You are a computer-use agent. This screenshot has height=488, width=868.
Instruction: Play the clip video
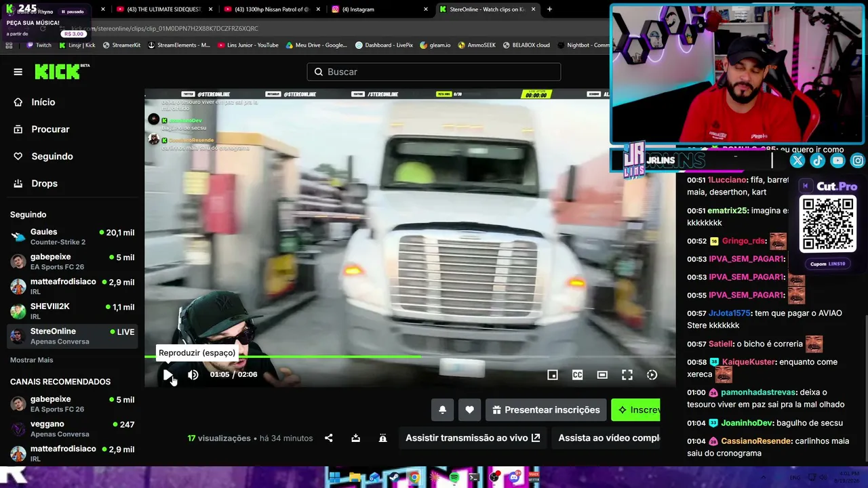pos(168,375)
